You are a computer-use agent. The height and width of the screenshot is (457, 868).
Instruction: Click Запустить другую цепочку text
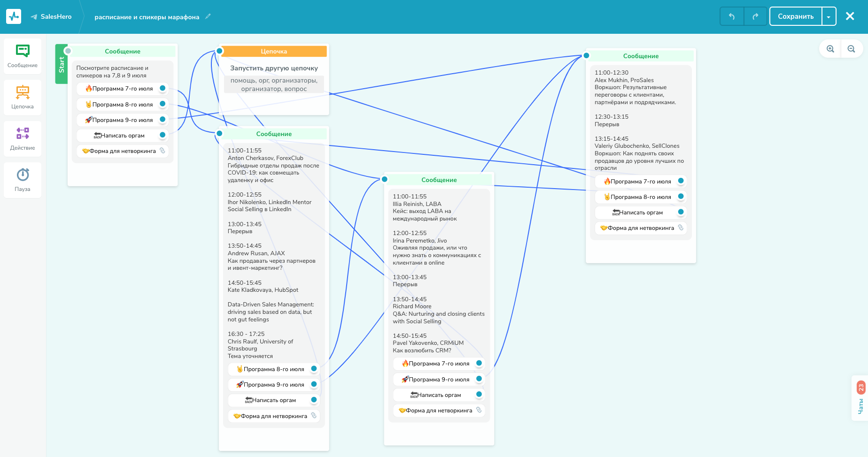[x=274, y=68]
